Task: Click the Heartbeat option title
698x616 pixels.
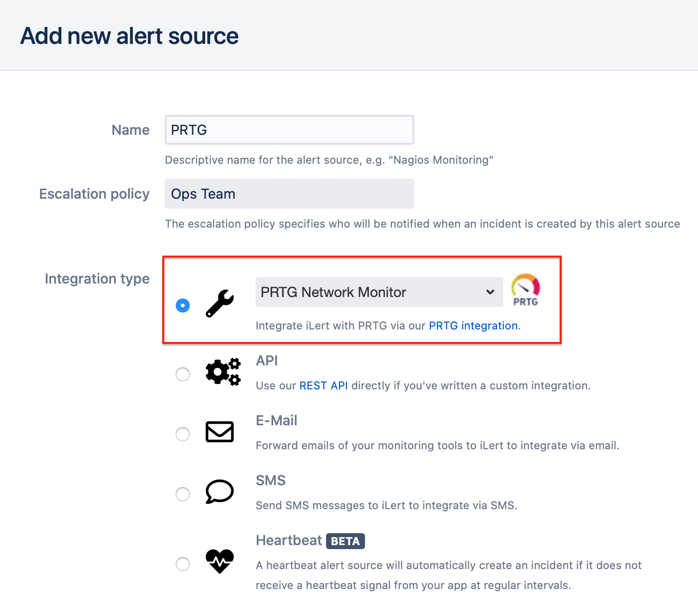Action: 289,541
